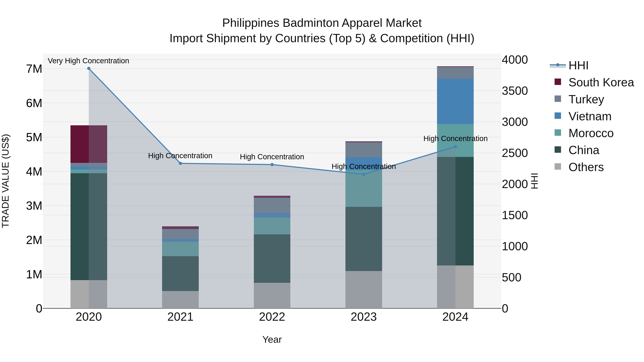This screenshot has width=644, height=362.
Task: Click the Turkey gray-blue swatch
Action: [x=558, y=99]
